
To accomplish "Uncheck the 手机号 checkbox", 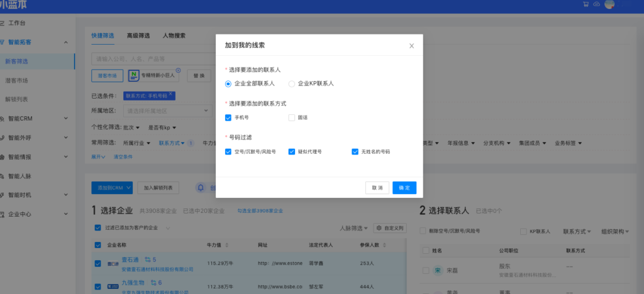I will click(x=228, y=117).
